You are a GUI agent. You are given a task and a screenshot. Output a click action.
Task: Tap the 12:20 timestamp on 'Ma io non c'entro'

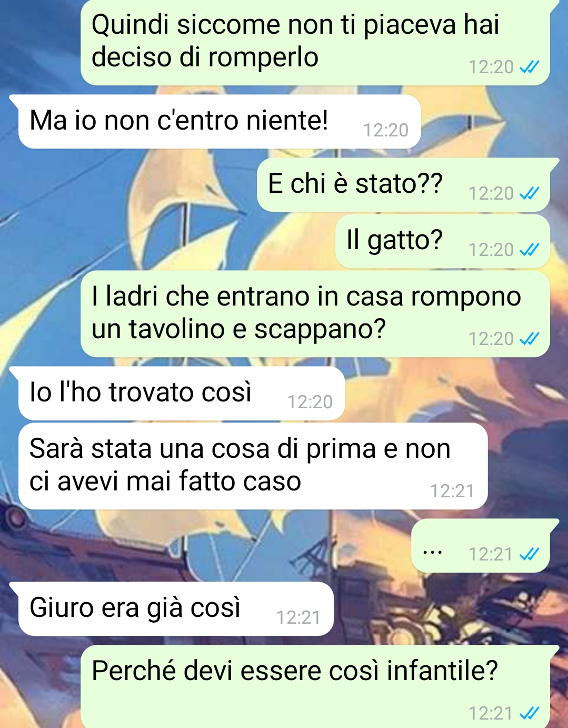386,130
